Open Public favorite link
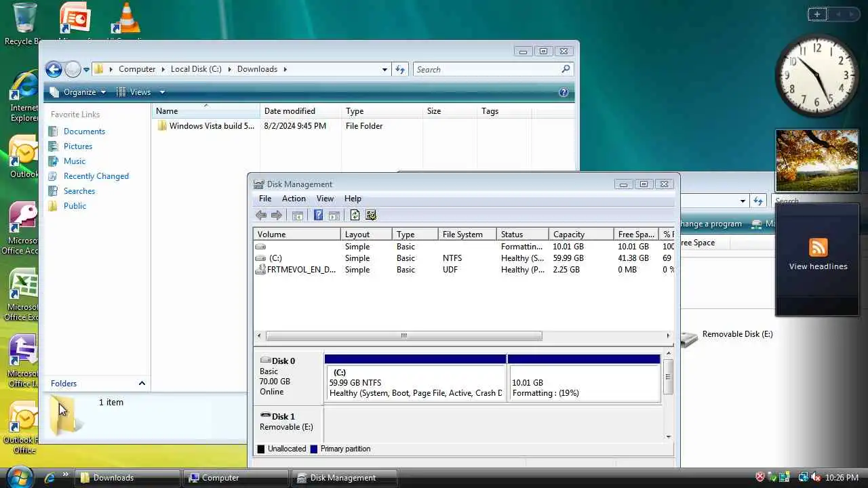The height and width of the screenshot is (488, 868). tap(75, 206)
